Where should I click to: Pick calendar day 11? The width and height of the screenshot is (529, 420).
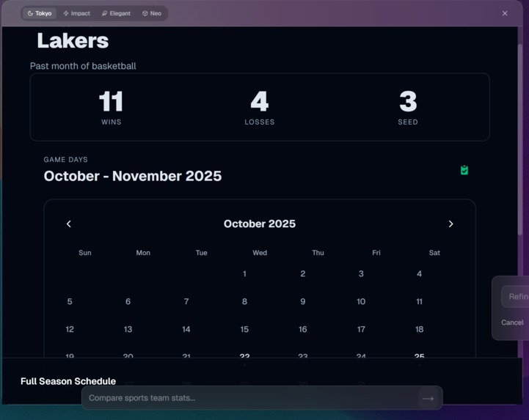coord(420,301)
